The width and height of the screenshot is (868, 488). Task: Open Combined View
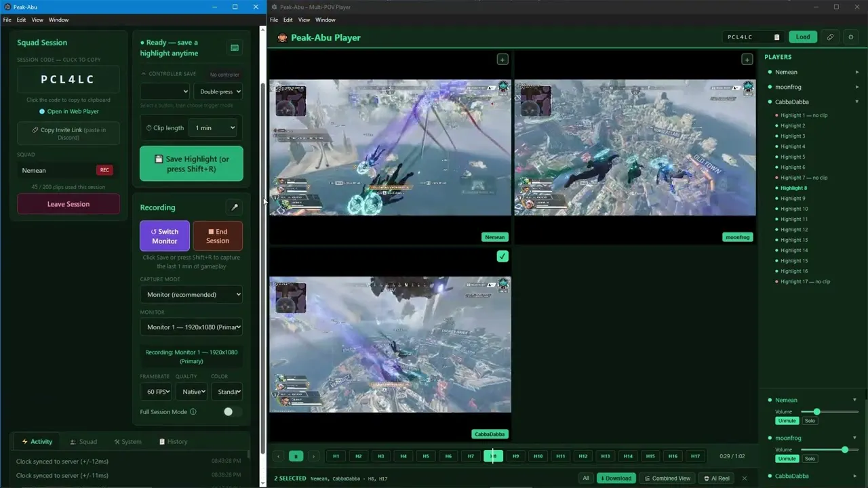pyautogui.click(x=667, y=479)
